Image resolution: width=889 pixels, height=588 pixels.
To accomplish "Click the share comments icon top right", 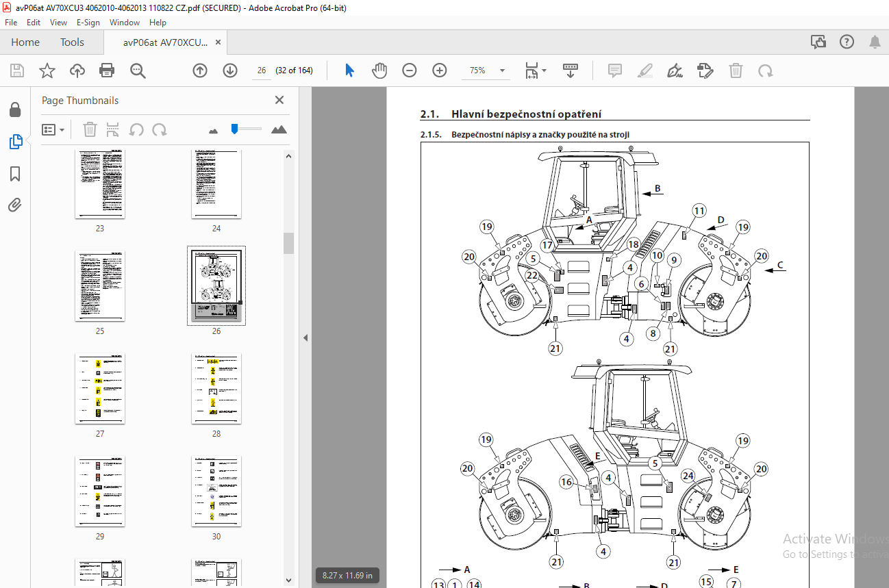I will pyautogui.click(x=818, y=42).
